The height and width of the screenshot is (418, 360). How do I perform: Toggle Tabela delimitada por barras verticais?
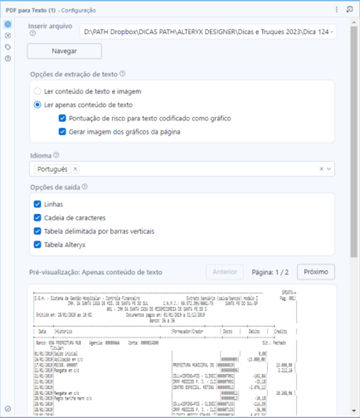38,231
